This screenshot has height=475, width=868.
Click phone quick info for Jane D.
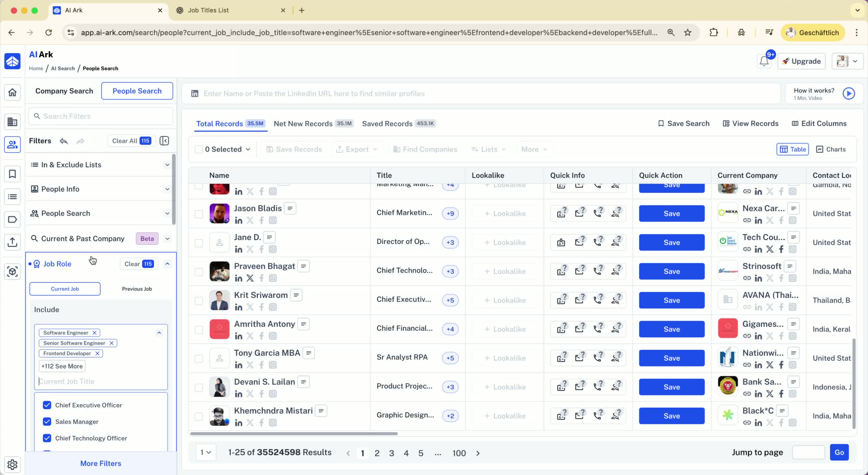coord(597,242)
